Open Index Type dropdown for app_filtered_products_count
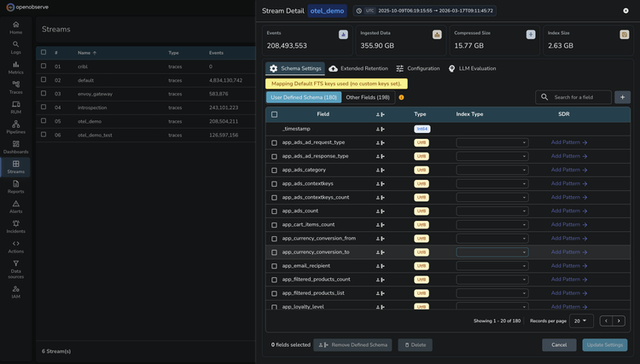This screenshot has width=640, height=364. point(492,280)
